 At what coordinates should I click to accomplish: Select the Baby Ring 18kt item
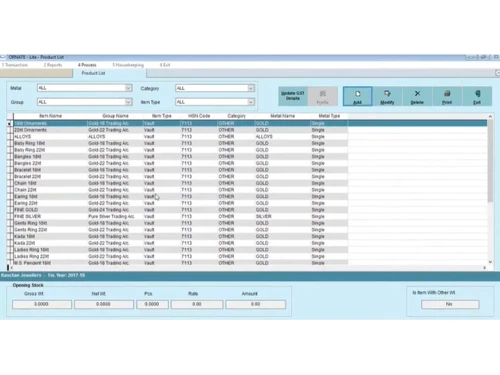(x=30, y=143)
